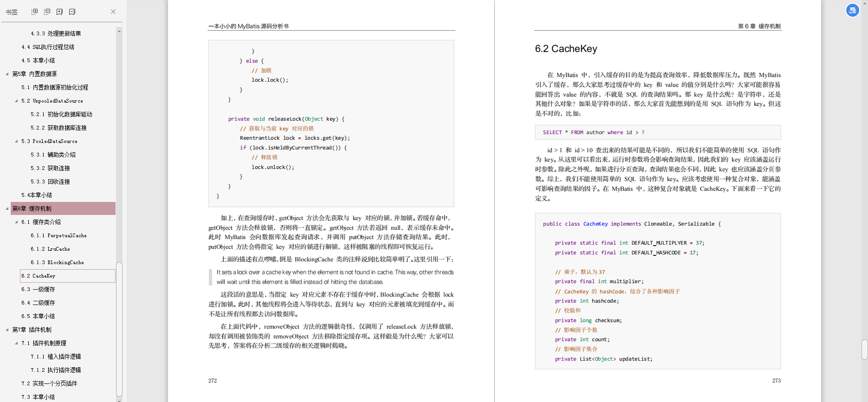
Task: Jump to bookmark 7.2 实现一个分页插件
Action: pos(49,383)
